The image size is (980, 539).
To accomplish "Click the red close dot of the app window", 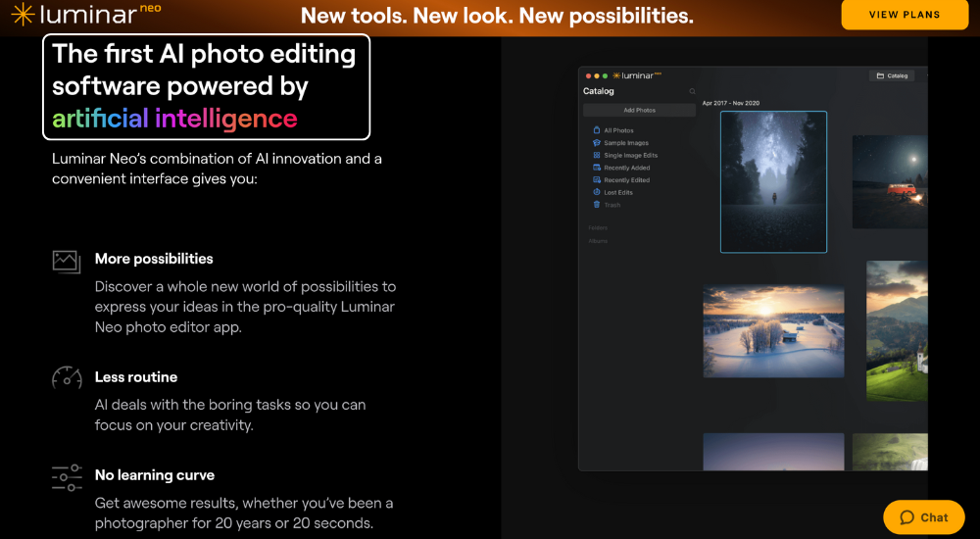I will [x=588, y=76].
